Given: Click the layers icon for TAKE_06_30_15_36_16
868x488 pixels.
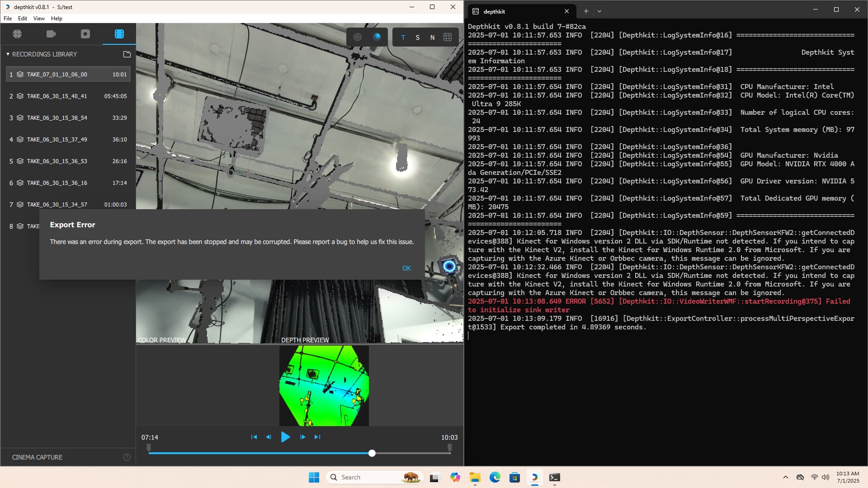Looking at the screenshot, I should pos(20,183).
